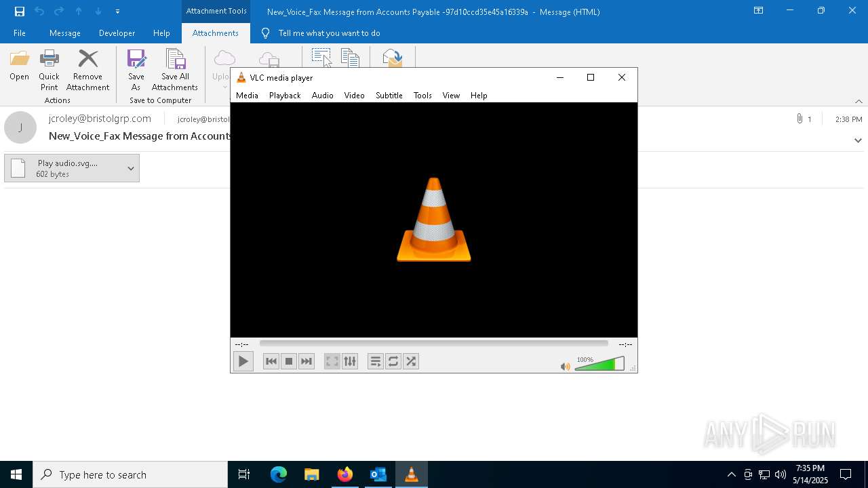This screenshot has width=868, height=488.
Task: Click the Play button in VLC
Action: (x=243, y=361)
